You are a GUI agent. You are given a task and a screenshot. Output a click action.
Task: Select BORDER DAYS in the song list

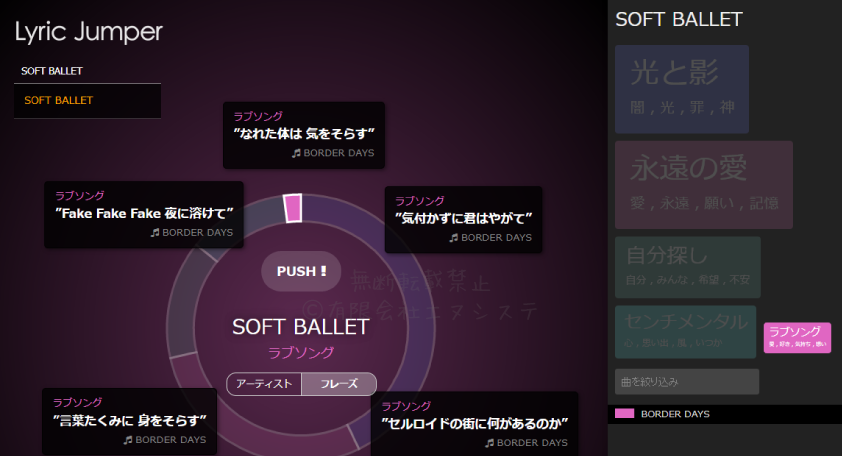(x=675, y=414)
